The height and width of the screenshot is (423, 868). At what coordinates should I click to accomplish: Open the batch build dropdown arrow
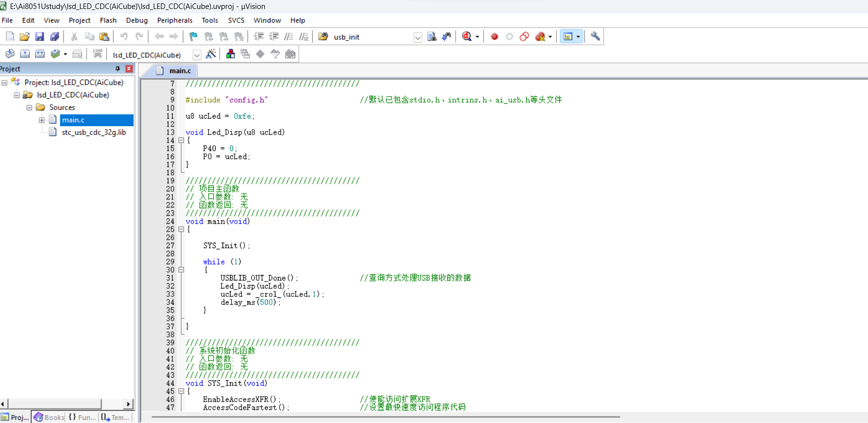pos(65,54)
